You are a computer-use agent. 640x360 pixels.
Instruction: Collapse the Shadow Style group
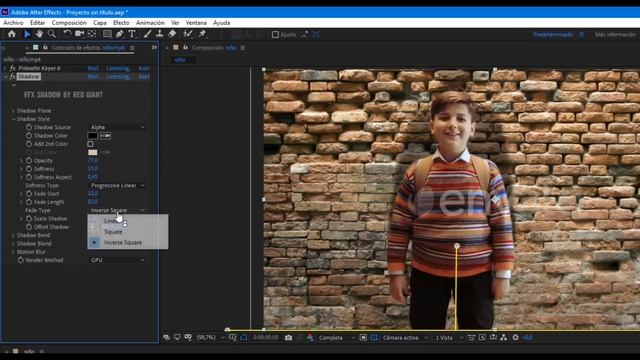point(13,119)
